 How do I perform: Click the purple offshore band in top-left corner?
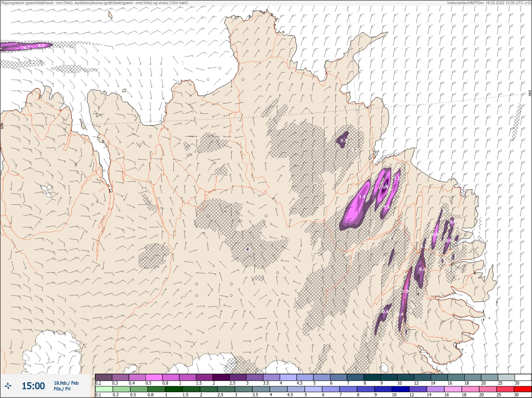point(26,46)
